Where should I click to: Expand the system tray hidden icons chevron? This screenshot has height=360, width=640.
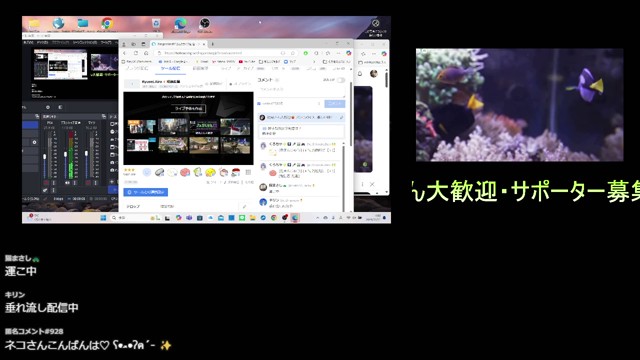[318, 218]
